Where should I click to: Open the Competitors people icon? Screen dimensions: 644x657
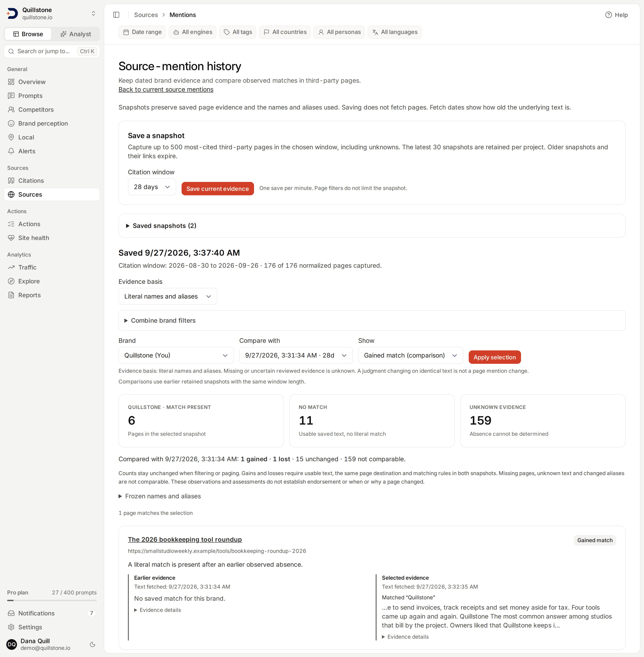point(11,109)
